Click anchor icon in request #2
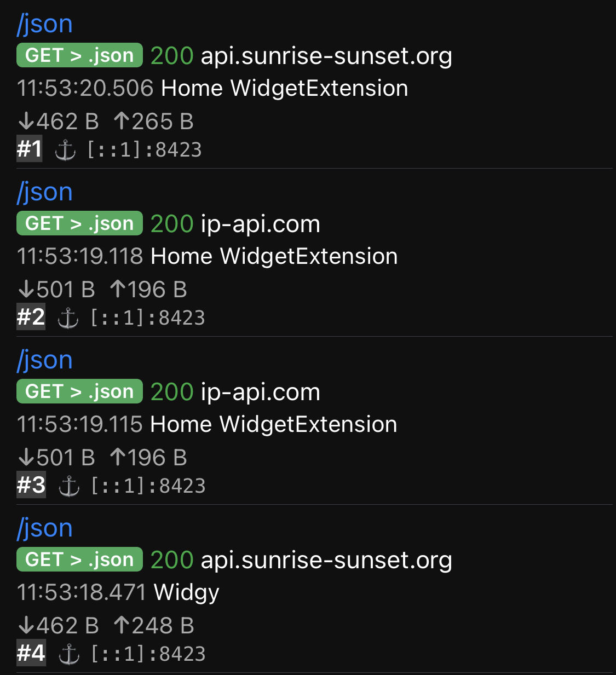 point(68,318)
